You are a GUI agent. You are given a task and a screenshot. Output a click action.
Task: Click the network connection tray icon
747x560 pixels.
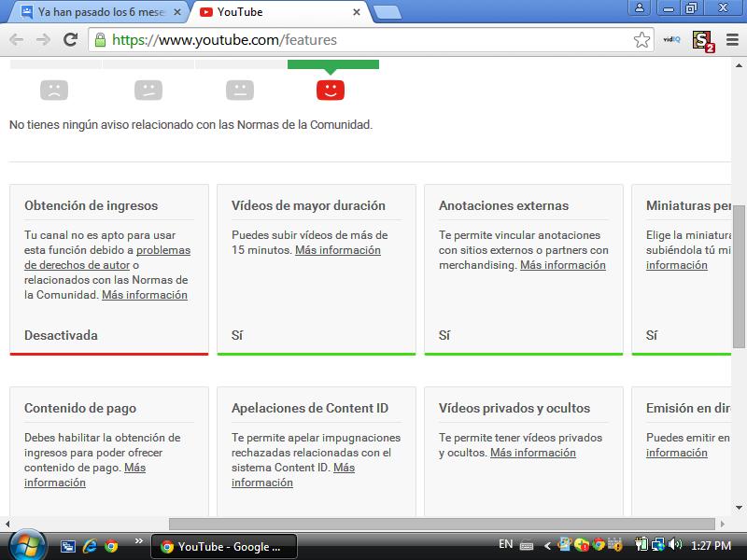tap(658, 544)
